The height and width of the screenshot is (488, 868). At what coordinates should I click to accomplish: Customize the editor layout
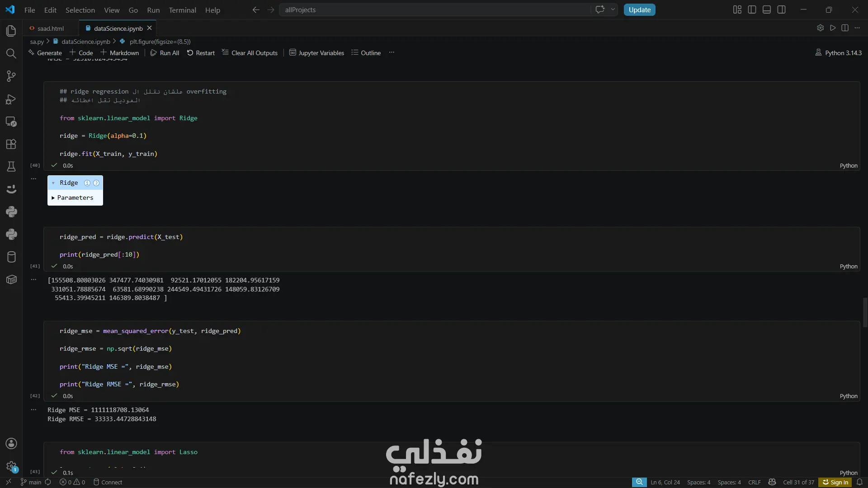click(x=737, y=9)
